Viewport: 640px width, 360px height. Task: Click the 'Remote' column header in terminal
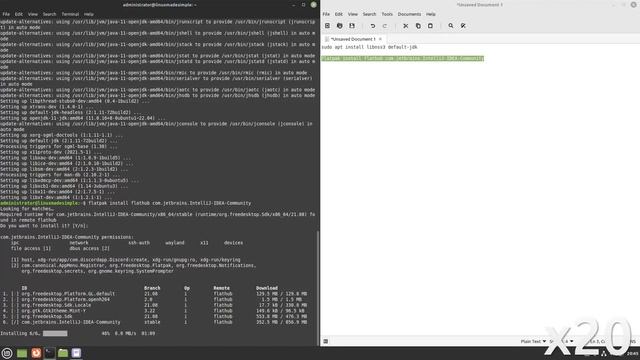pyautogui.click(x=222, y=288)
